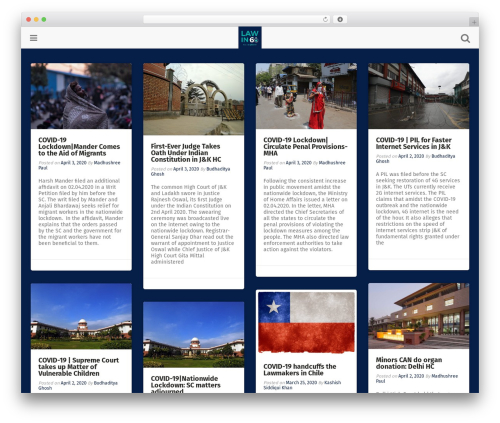500x423 pixels.
Task: Open 'Circulate Penal Provisions-MHA' article title
Action: click(x=305, y=147)
